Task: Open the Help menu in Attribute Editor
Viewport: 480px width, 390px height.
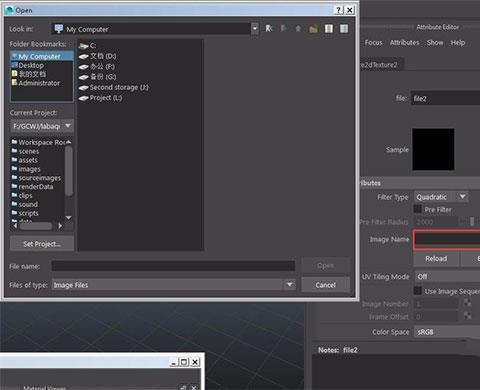Action: pyautogui.click(x=458, y=43)
